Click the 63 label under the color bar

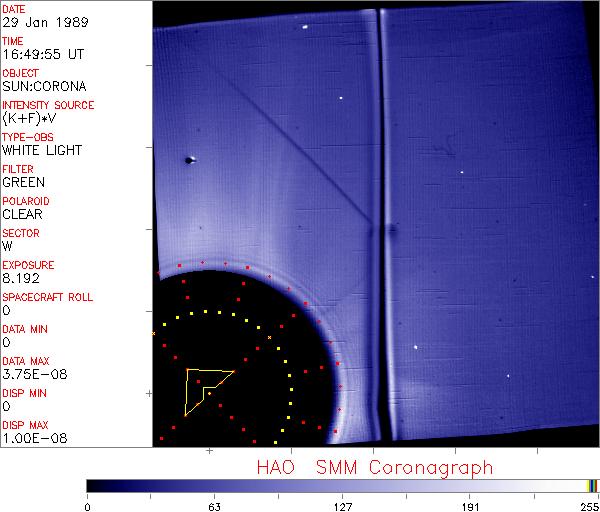pyautogui.click(x=215, y=507)
